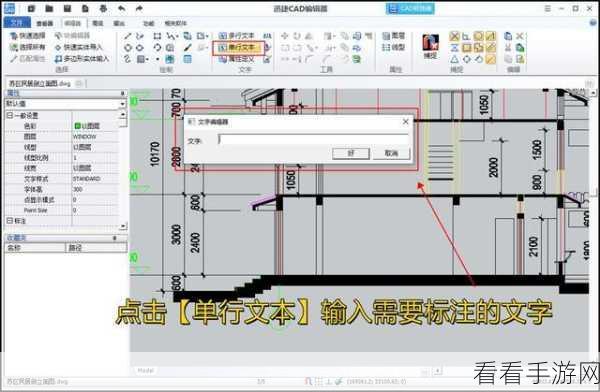This screenshot has width=600, height=392.
Task: Select the line drawing tool in 绘制 group
Action: tap(128, 36)
